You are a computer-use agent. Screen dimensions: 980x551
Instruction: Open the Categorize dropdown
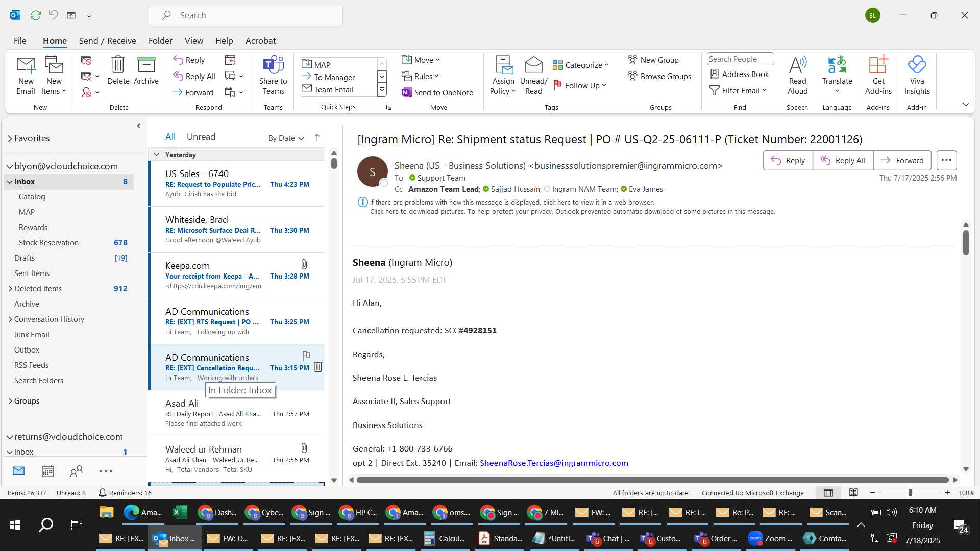(x=581, y=65)
